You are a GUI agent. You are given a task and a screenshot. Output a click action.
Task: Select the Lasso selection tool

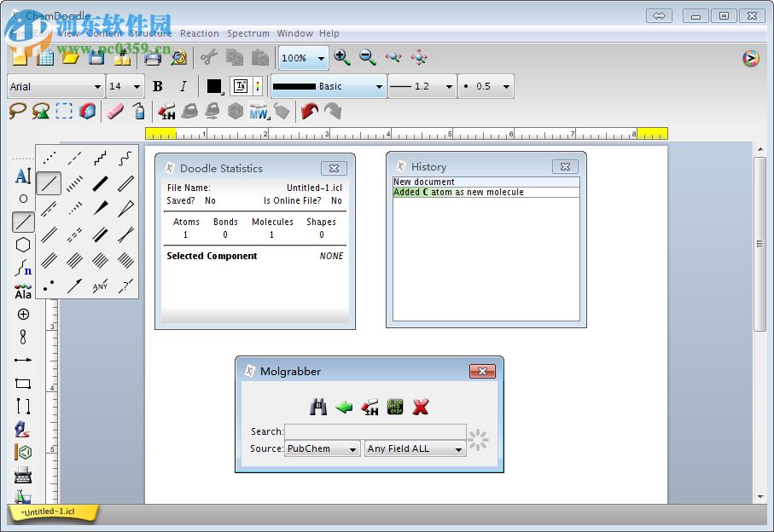pyautogui.click(x=17, y=111)
